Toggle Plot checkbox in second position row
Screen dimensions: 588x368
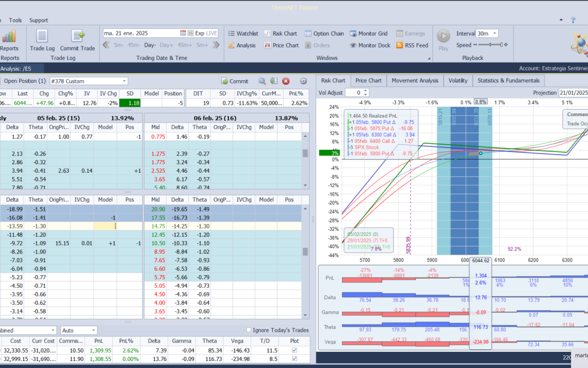click(x=295, y=360)
